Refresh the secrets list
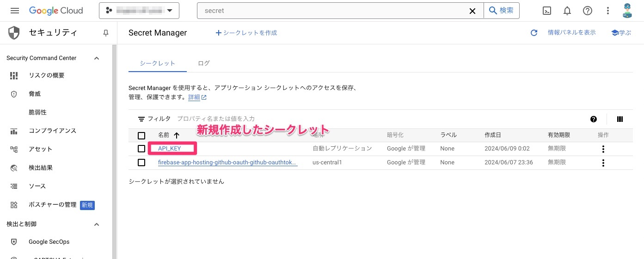This screenshot has width=644, height=259. pyautogui.click(x=534, y=33)
